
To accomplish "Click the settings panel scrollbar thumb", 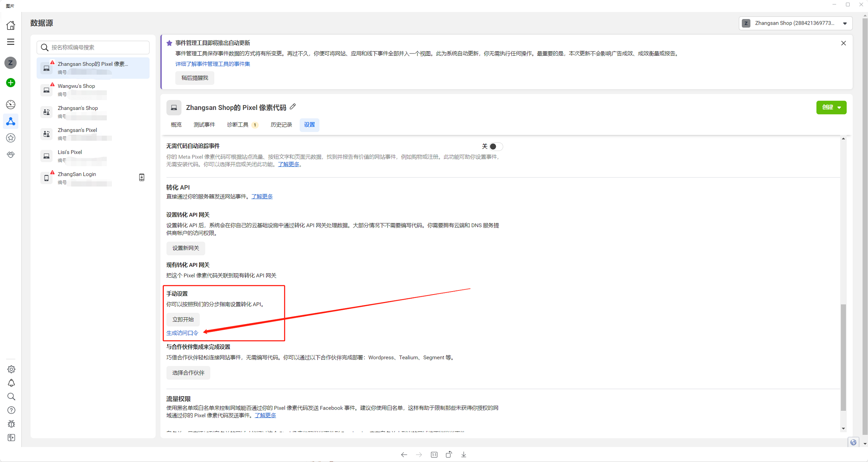I will point(843,357).
